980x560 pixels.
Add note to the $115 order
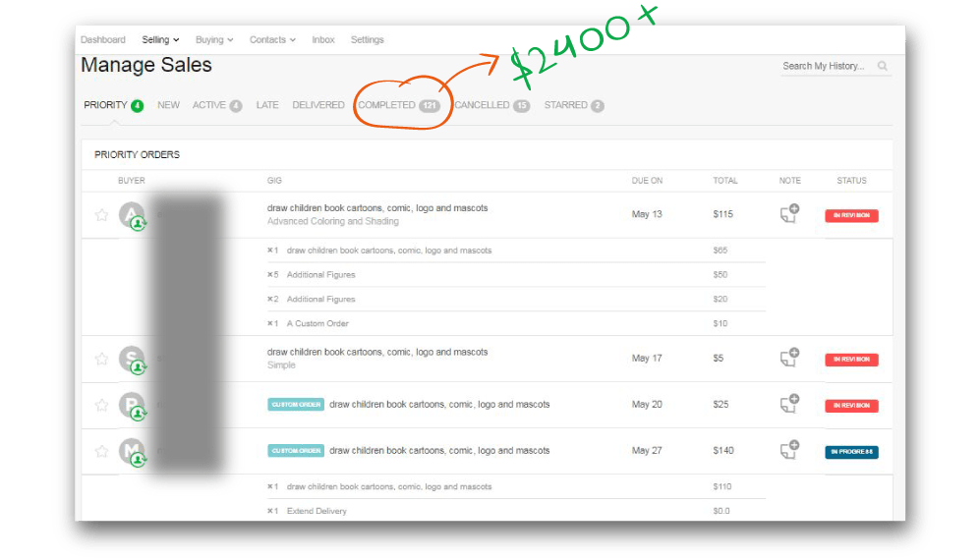point(790,213)
